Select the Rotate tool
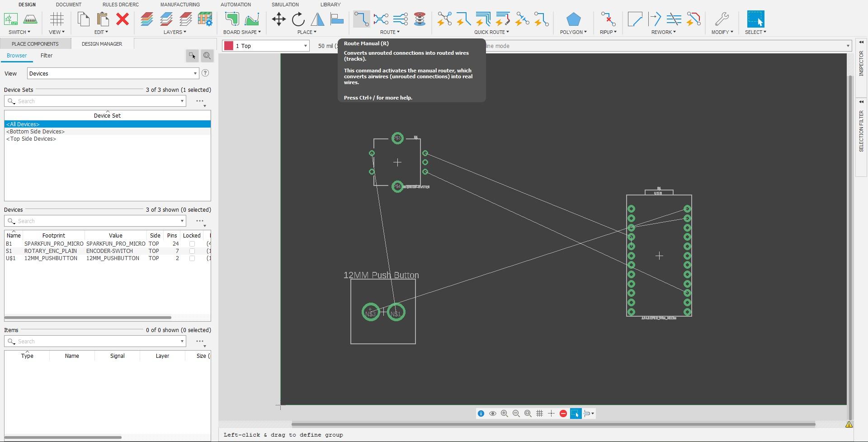Screen dimensions: 868x442 pos(298,19)
